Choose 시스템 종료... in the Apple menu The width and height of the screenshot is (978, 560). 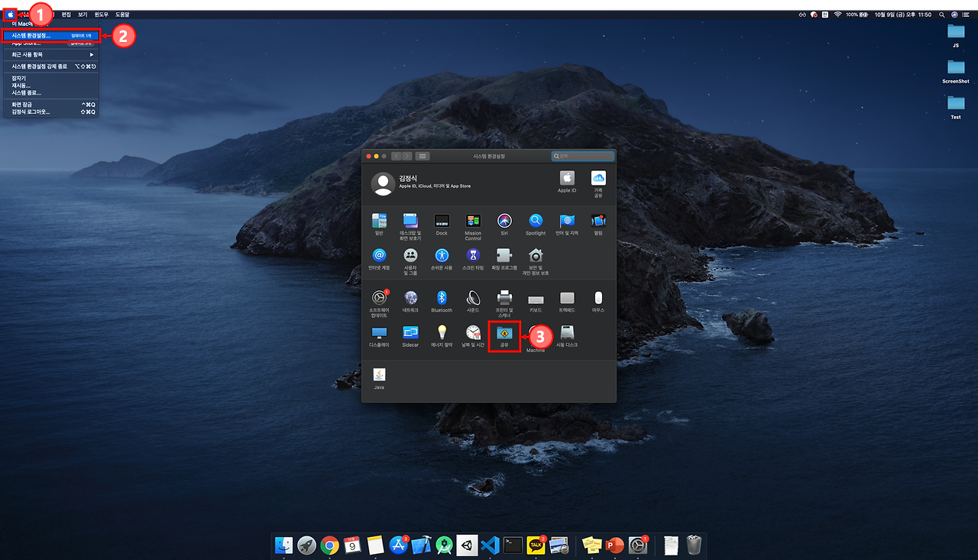pos(50,92)
